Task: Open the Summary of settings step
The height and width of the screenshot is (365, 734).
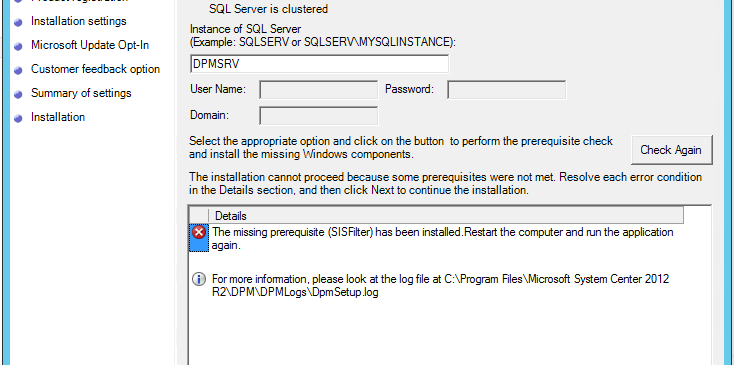Action: pos(81,93)
